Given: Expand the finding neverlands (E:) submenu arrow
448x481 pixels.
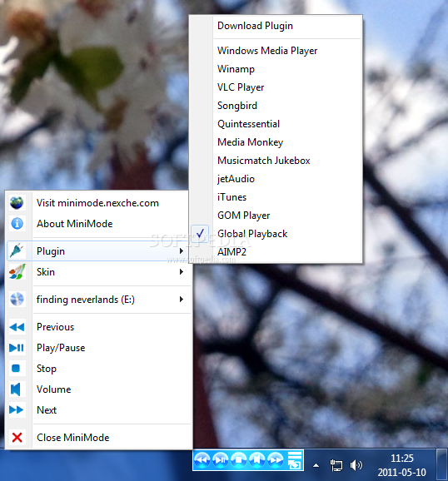Looking at the screenshot, I should coord(182,299).
